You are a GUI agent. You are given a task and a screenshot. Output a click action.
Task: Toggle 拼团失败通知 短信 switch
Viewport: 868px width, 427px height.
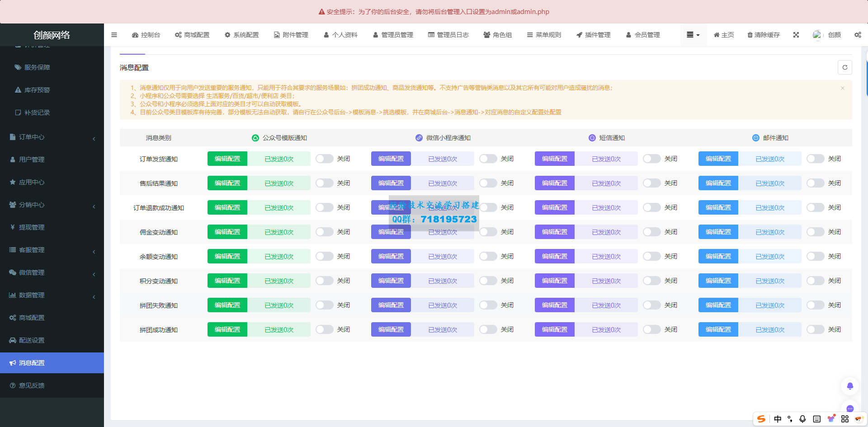(651, 305)
